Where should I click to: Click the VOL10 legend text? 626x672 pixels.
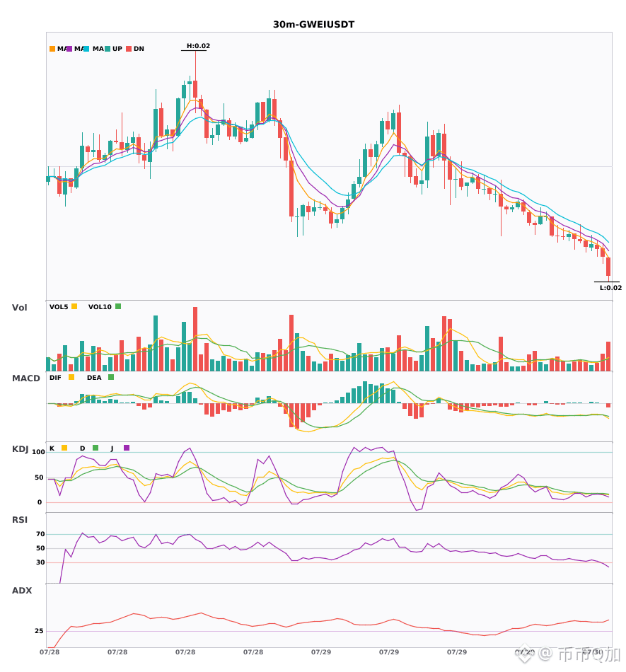click(x=100, y=307)
